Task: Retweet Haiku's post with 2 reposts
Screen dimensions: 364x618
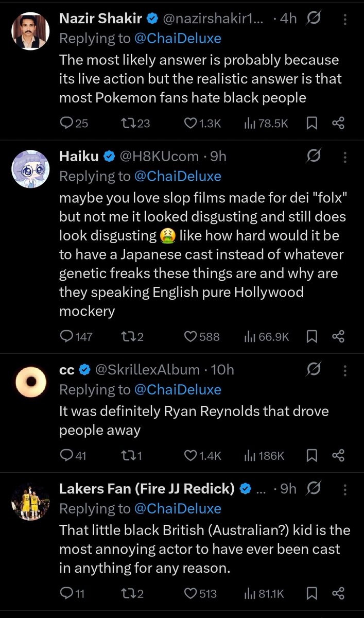Action: click(x=132, y=336)
